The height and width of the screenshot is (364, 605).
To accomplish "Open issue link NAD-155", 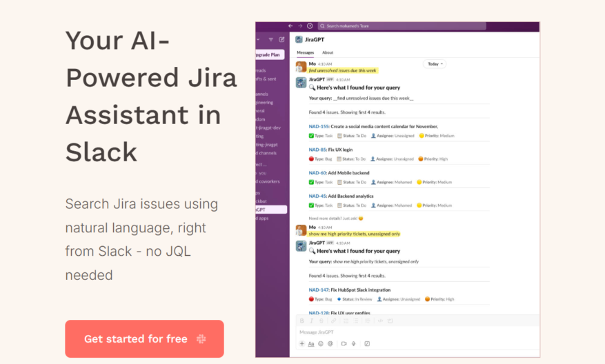I will 318,126.
